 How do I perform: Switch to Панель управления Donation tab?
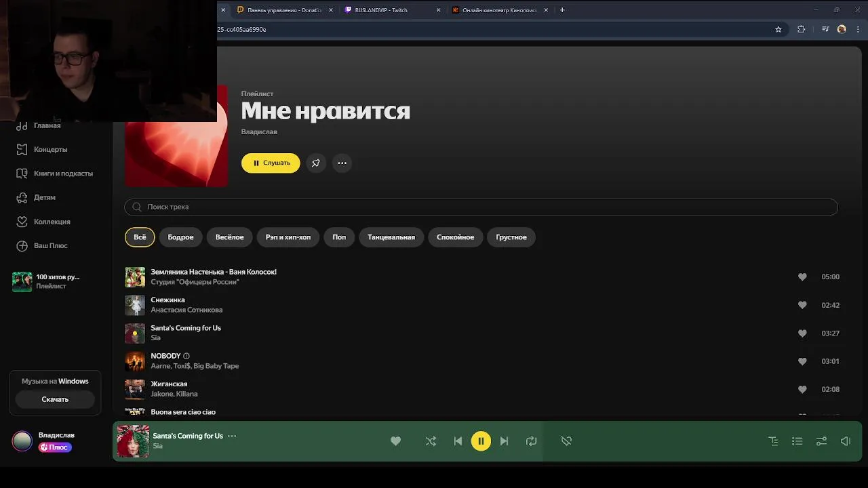[285, 10]
